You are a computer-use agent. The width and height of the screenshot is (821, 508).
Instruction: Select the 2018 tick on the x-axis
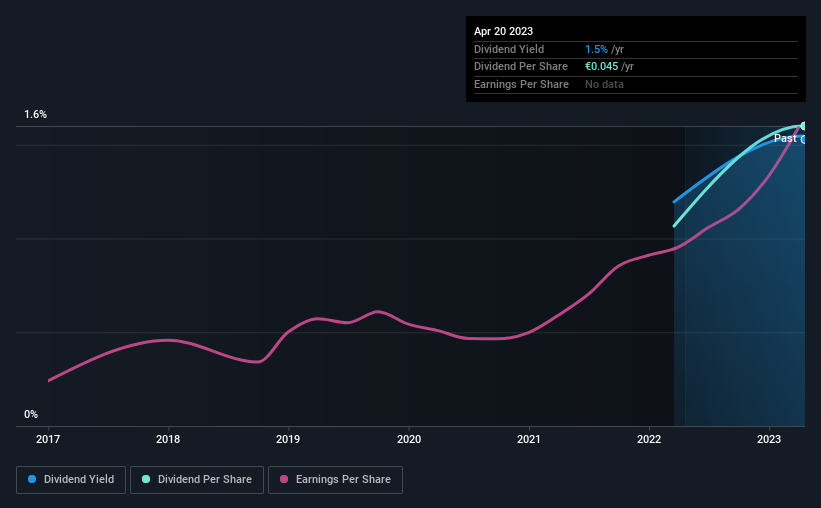click(x=168, y=439)
